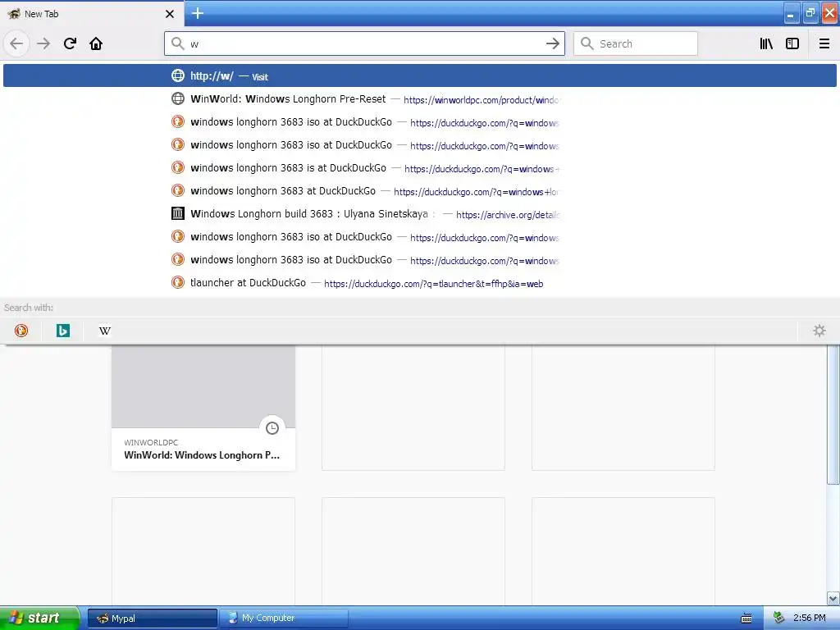Open Windows Longhorn build 3683 archive.org suggestion
The image size is (840, 630).
[420, 214]
